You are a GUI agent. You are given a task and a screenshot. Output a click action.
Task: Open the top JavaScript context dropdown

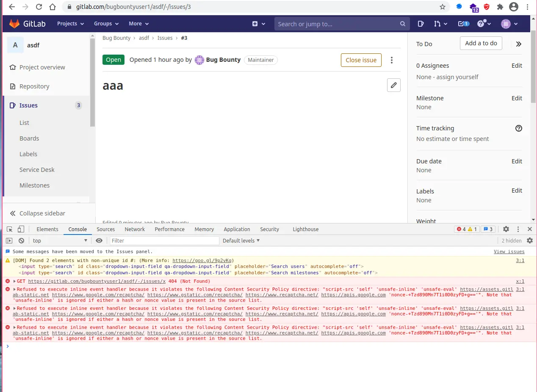click(x=59, y=240)
